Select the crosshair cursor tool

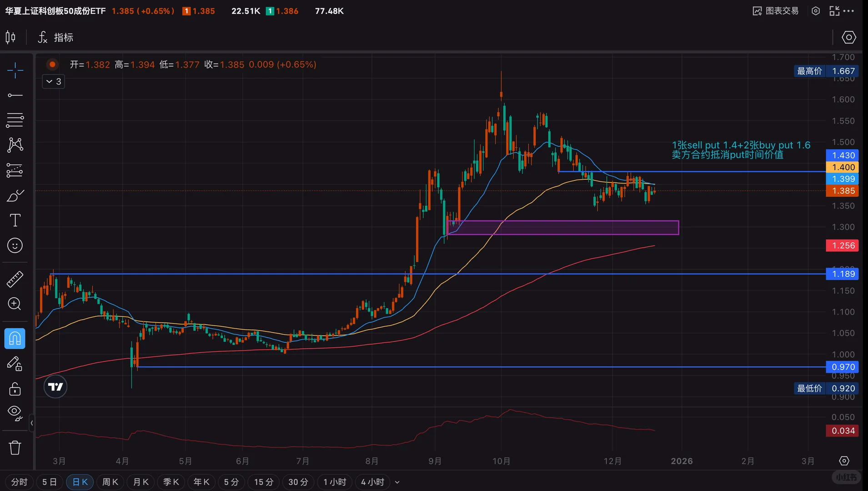15,70
